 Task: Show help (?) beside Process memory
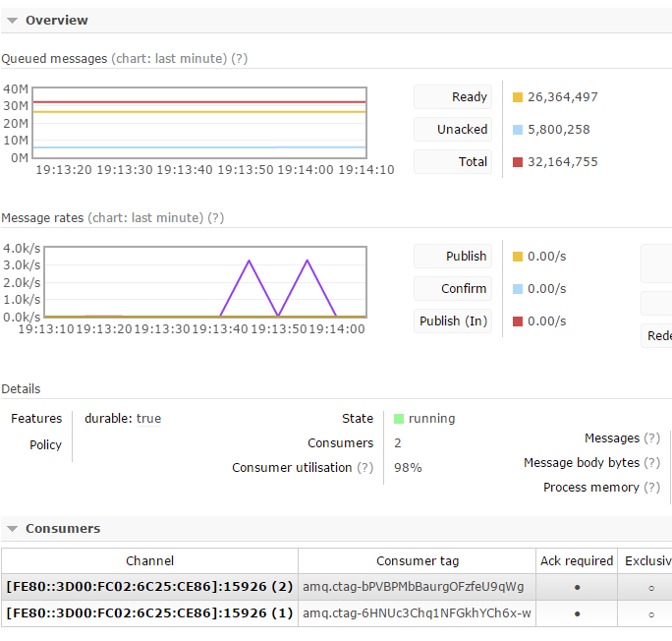(651, 488)
